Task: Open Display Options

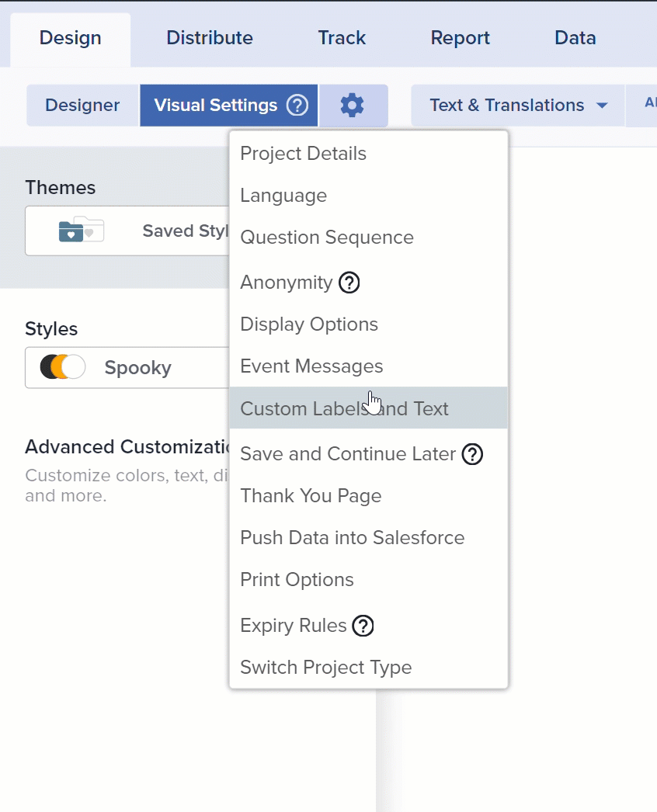Action: (x=308, y=324)
